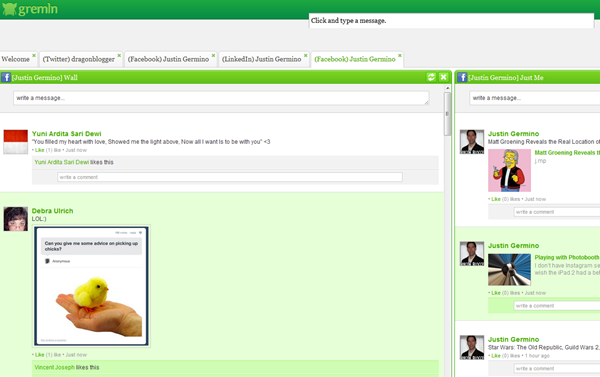Viewport: 600px width, 377px height.
Task: Click the Wall column scrollbar thumb
Action: pyautogui.click(x=447, y=114)
